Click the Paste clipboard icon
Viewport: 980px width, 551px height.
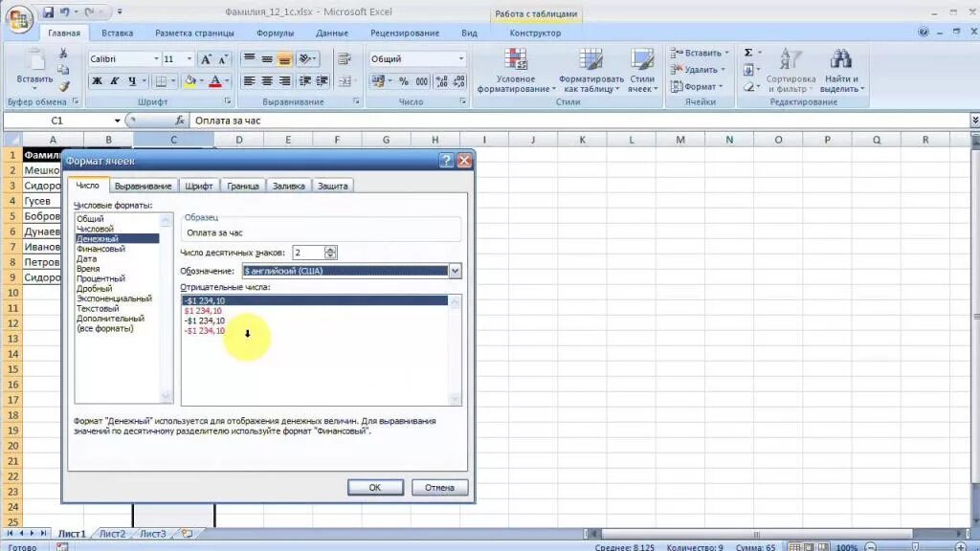tap(35, 61)
